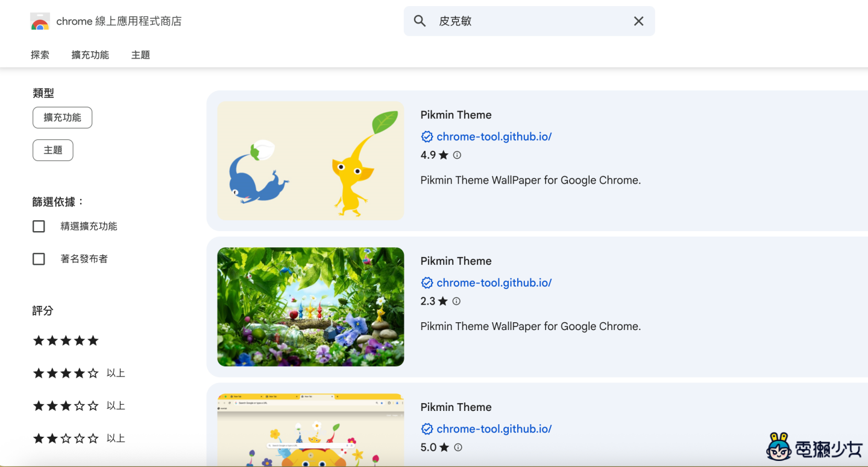Open the browser-preview Pikmin thumbnail
The width and height of the screenshot is (868, 467).
(311, 430)
